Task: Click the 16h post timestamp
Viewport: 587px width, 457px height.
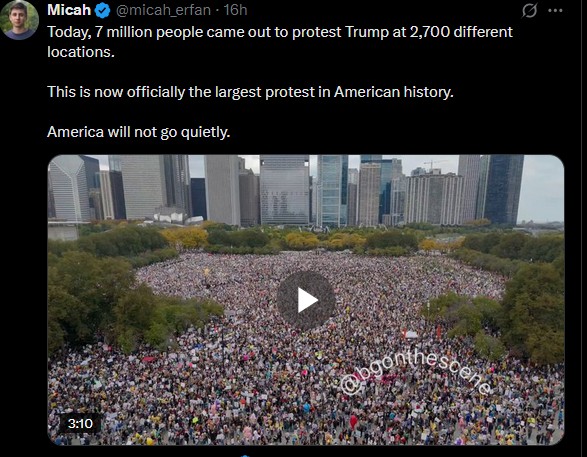Action: point(235,10)
